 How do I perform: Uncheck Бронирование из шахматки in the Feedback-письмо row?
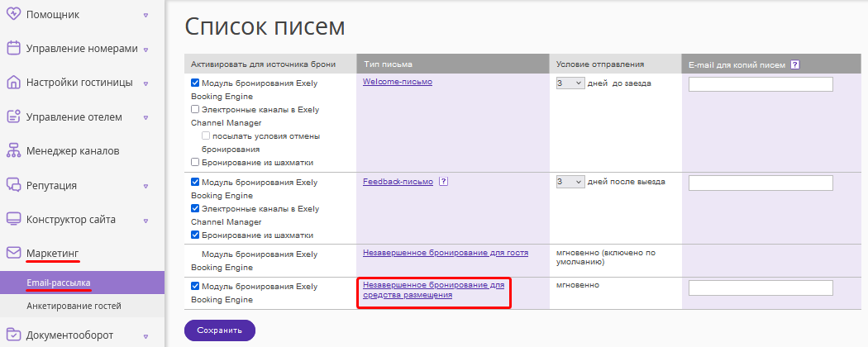[x=195, y=235]
